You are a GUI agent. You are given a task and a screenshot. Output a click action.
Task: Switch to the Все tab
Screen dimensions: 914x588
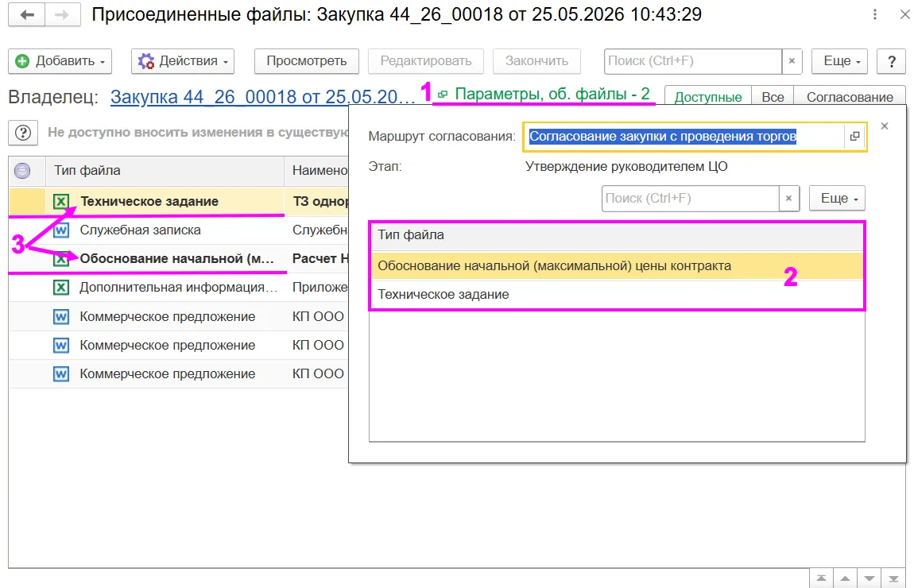point(773,97)
